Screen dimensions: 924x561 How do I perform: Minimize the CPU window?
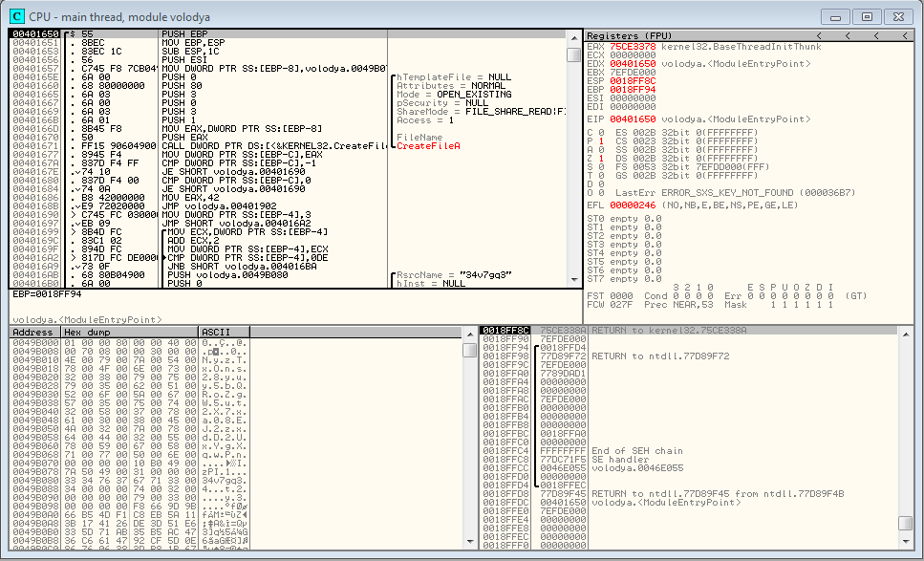(840, 16)
